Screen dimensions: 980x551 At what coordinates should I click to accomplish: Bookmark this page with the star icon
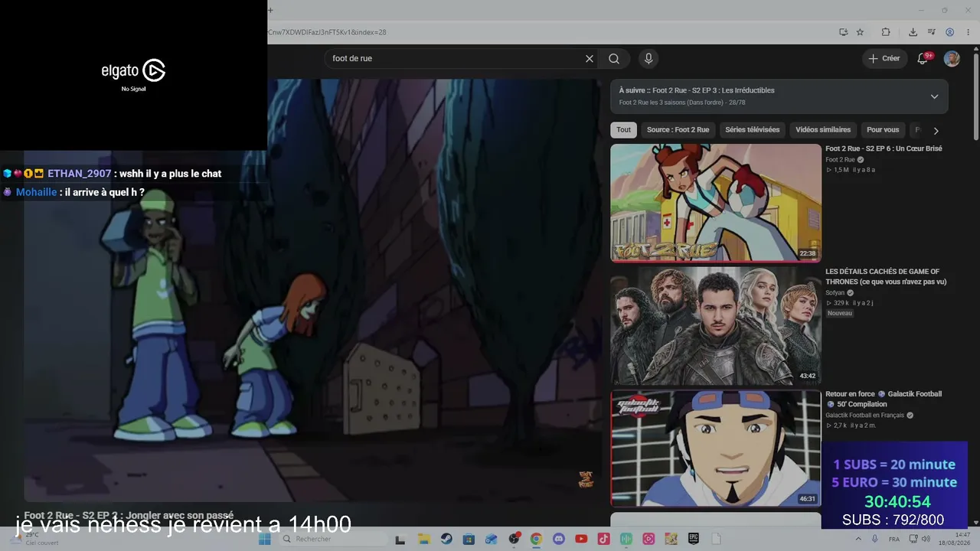coord(860,32)
